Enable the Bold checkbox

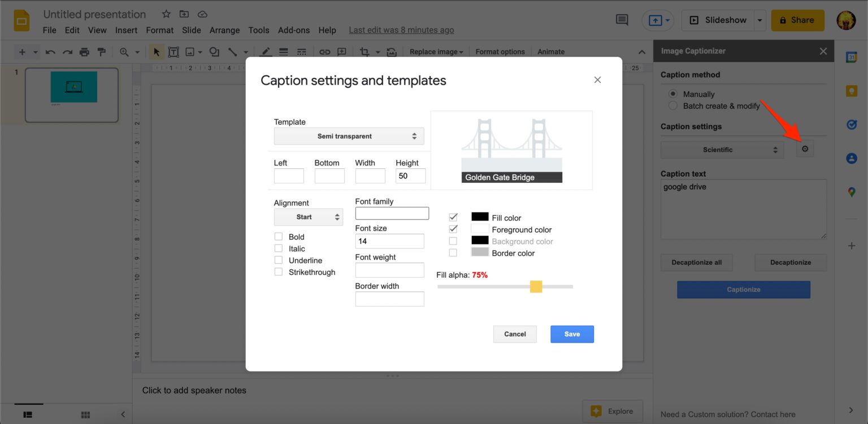(278, 236)
